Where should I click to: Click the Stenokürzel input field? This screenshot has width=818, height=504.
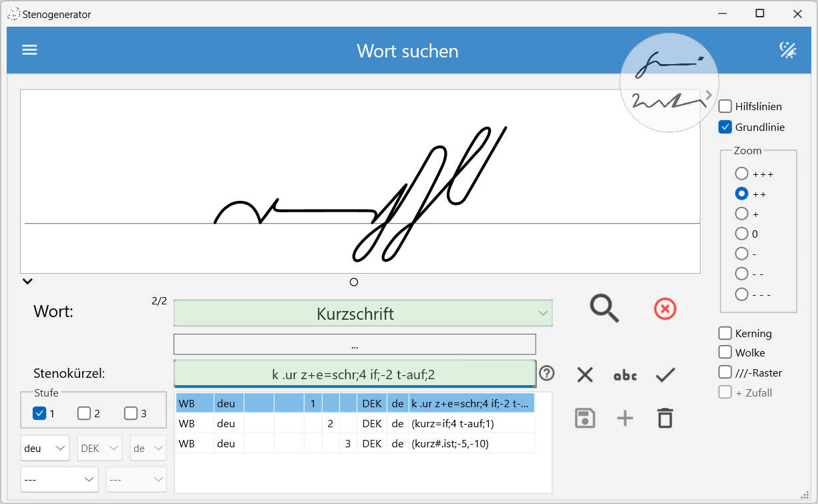(x=354, y=374)
